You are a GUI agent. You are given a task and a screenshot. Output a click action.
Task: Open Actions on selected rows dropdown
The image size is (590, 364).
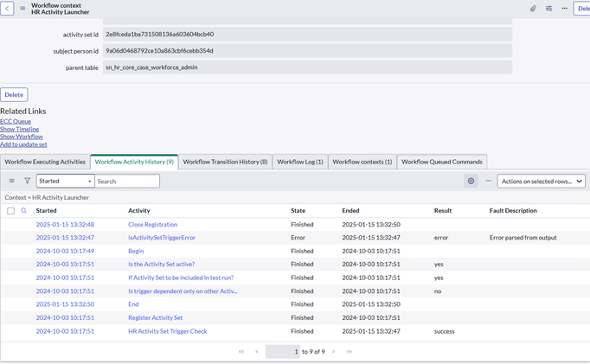coord(541,181)
